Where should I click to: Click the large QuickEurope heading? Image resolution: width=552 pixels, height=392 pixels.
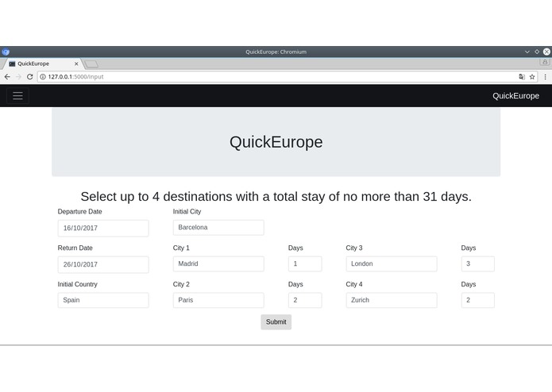click(x=276, y=142)
